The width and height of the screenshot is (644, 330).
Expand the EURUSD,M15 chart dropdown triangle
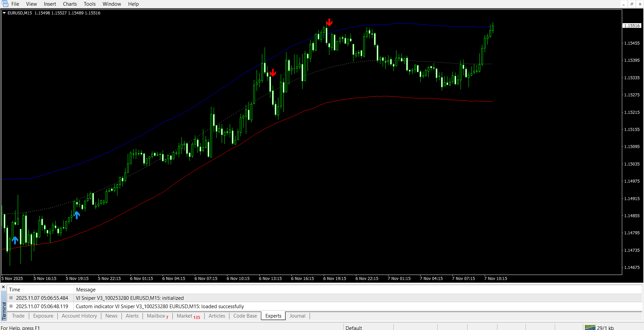tap(4, 13)
